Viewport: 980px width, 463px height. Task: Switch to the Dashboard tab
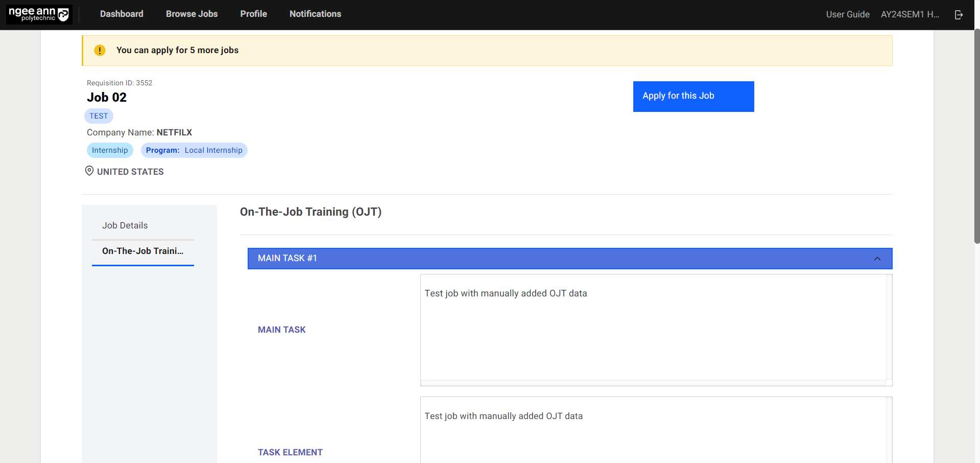tap(121, 14)
